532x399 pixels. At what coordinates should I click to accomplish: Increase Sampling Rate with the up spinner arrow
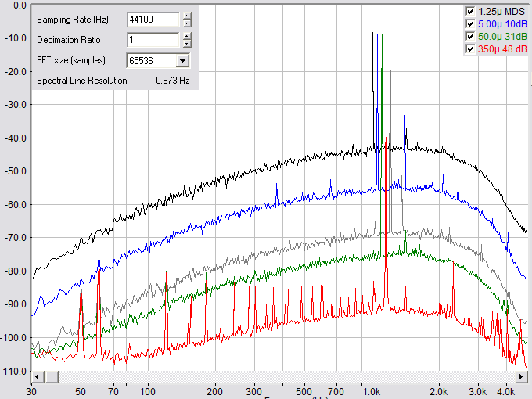tap(186, 17)
